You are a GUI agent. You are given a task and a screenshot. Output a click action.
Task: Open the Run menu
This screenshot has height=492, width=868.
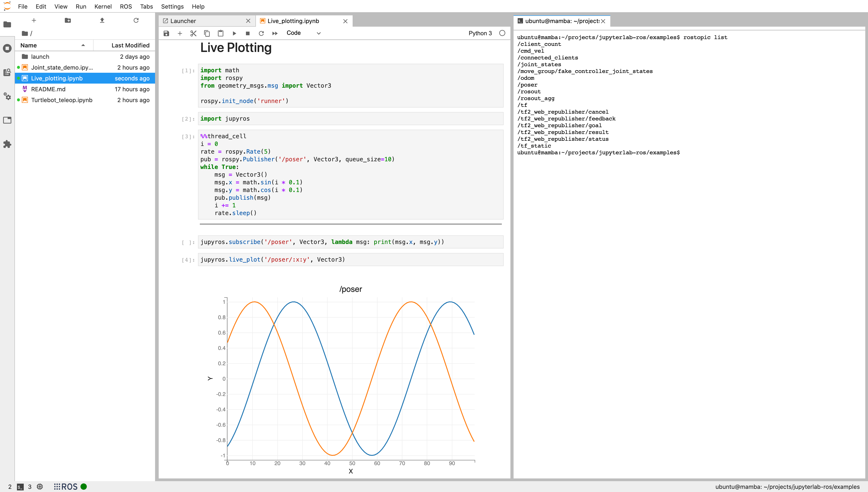[x=81, y=6]
